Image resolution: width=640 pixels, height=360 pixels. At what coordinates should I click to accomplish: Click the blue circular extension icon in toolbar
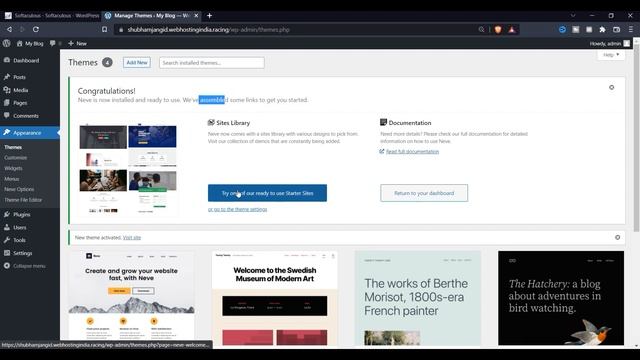[x=562, y=29]
